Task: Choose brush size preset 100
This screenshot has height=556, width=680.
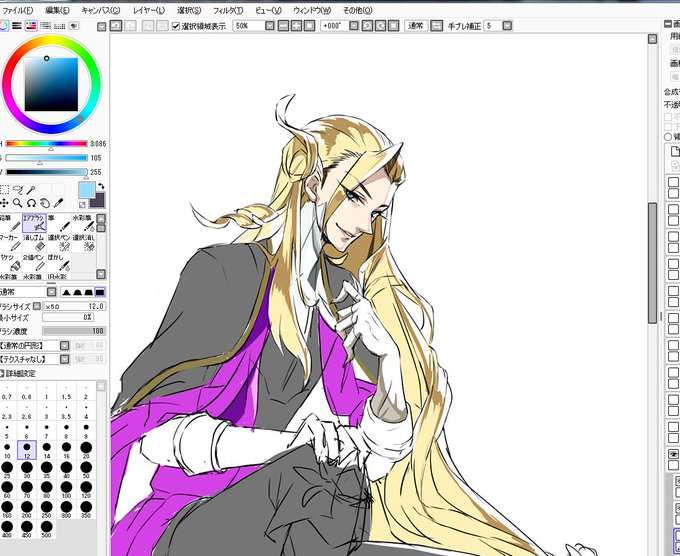Action: click(66, 490)
